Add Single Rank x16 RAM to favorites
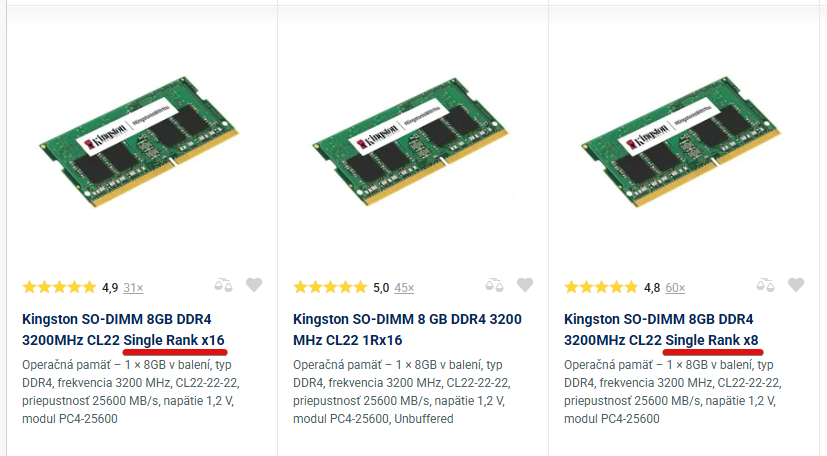 click(254, 286)
